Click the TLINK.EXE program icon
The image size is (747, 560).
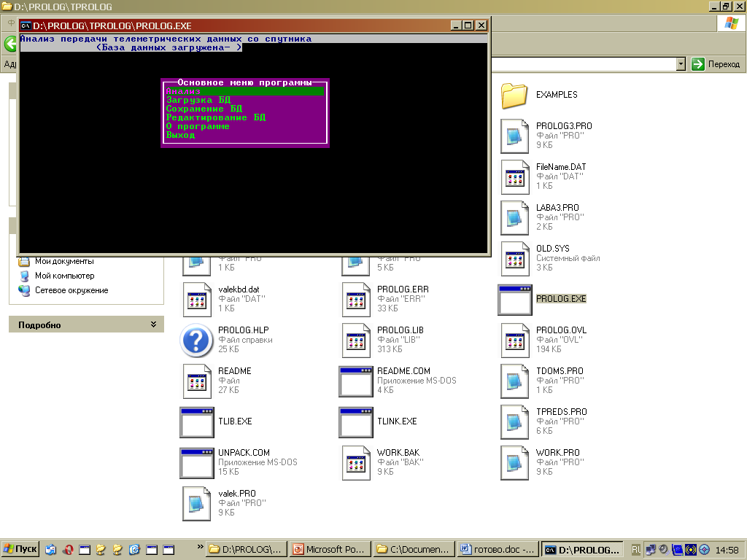355,421
